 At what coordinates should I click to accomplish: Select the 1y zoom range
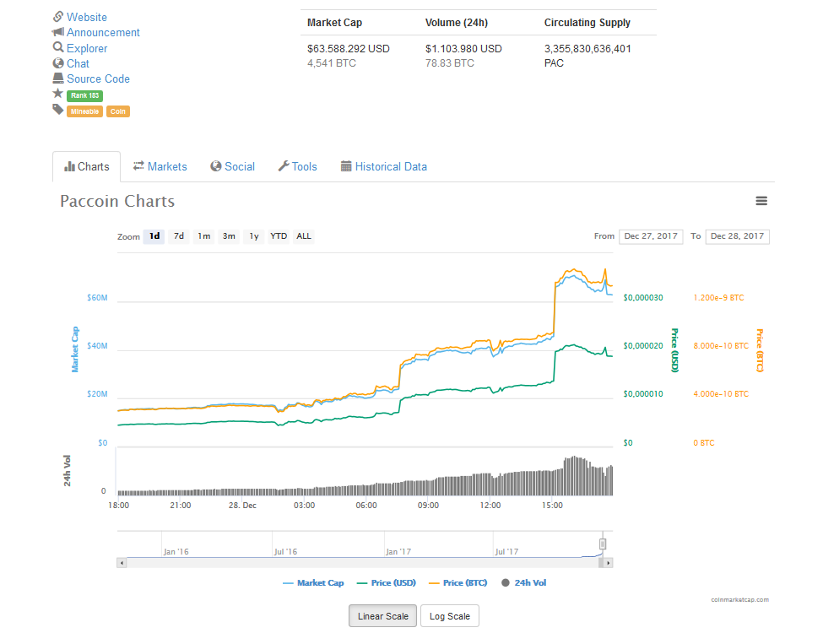pos(254,236)
